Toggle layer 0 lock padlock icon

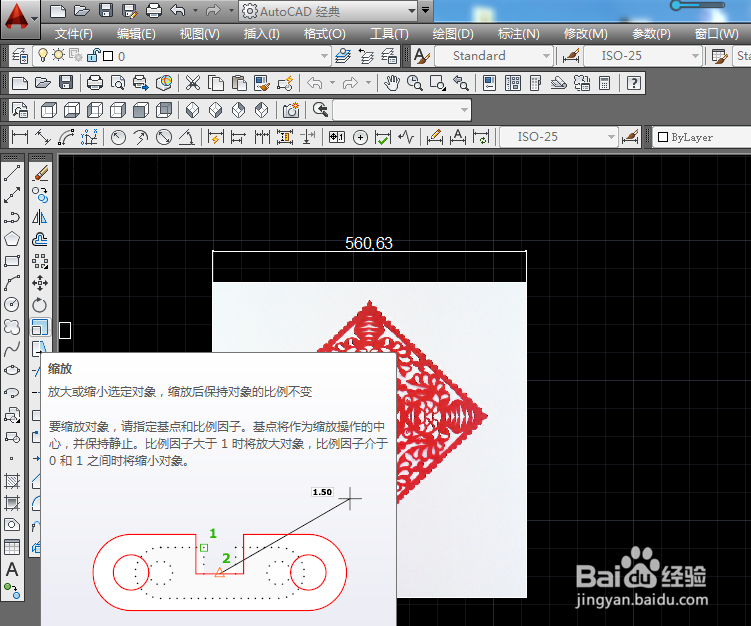pyautogui.click(x=93, y=56)
